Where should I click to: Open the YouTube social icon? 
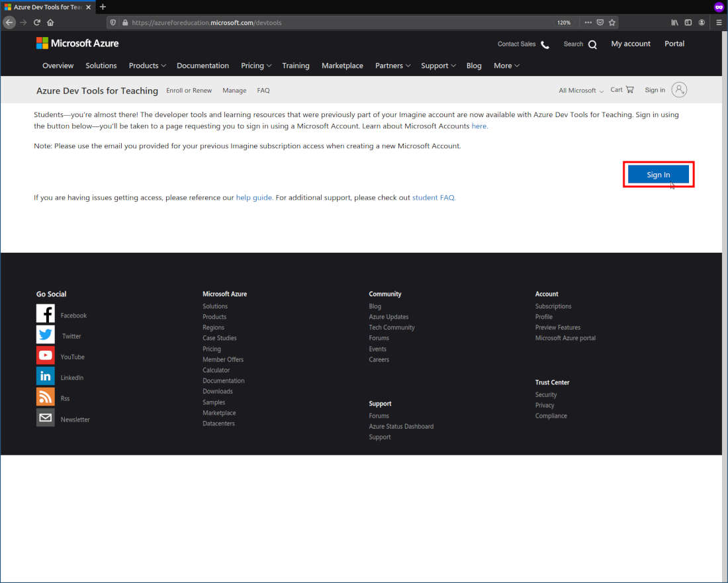(x=45, y=356)
